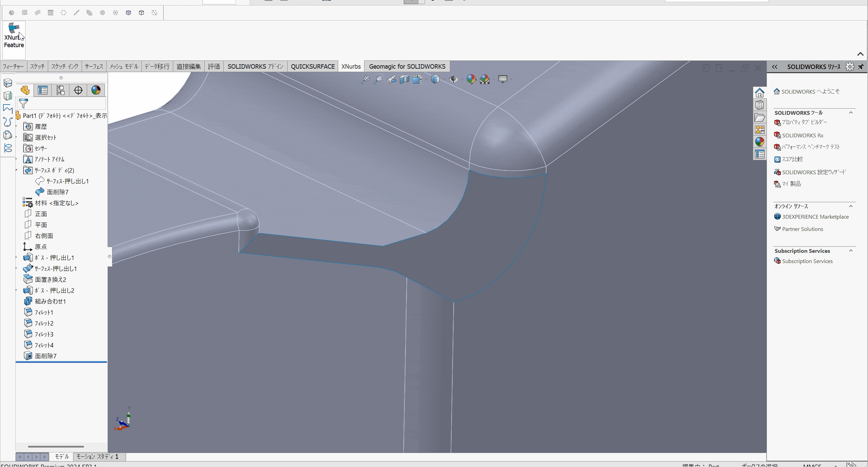Open the File Explorer folder icon in task pane
The image size is (868, 467).
tap(760, 117)
